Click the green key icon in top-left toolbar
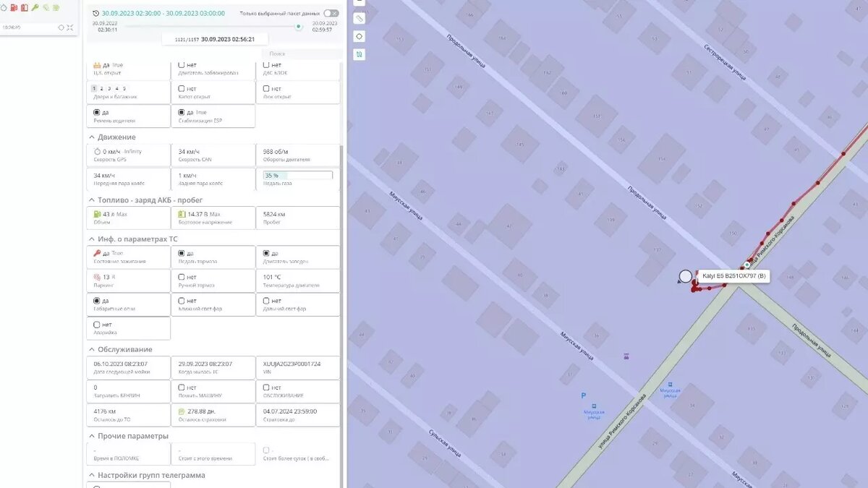The width and height of the screenshot is (868, 488). pos(35,7)
